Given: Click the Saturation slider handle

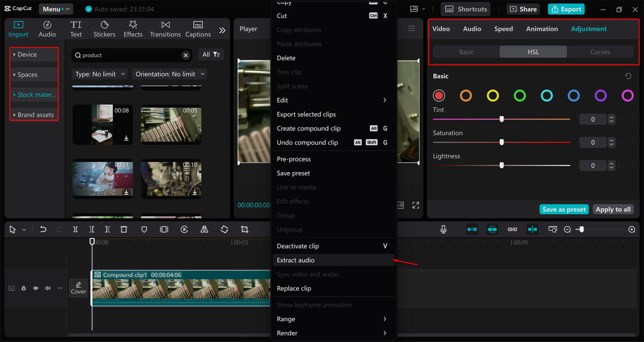Looking at the screenshot, I should pyautogui.click(x=502, y=142).
